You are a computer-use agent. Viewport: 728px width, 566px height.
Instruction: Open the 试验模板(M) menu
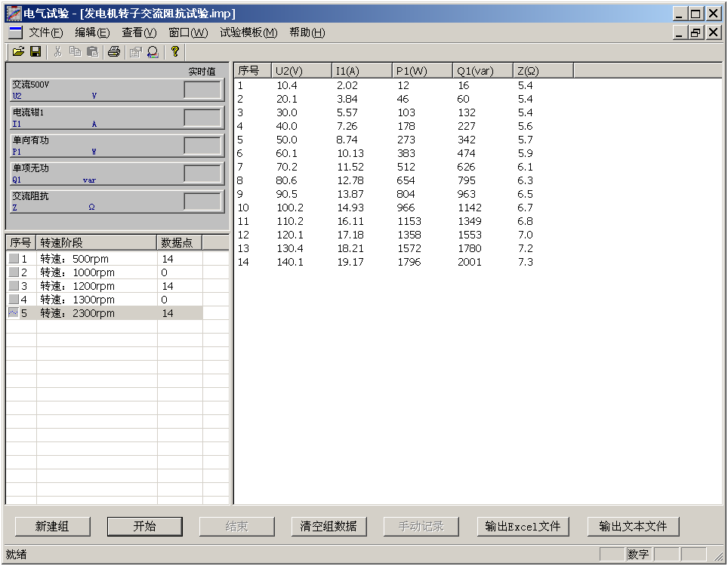tap(248, 32)
